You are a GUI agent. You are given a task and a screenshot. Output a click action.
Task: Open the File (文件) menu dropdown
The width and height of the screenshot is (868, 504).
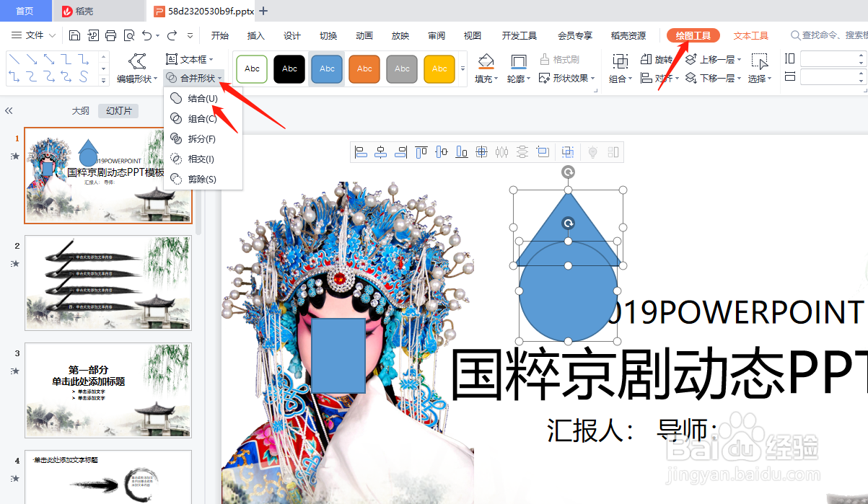pyautogui.click(x=35, y=35)
